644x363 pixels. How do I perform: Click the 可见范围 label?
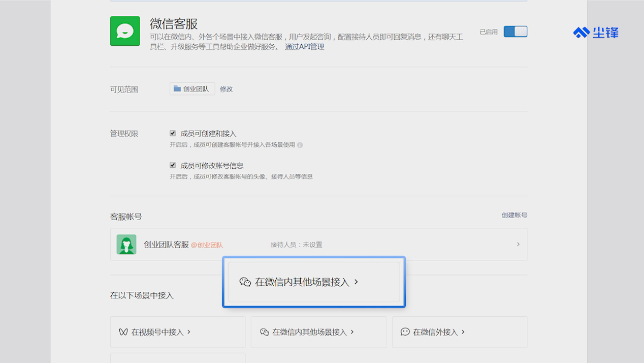124,89
